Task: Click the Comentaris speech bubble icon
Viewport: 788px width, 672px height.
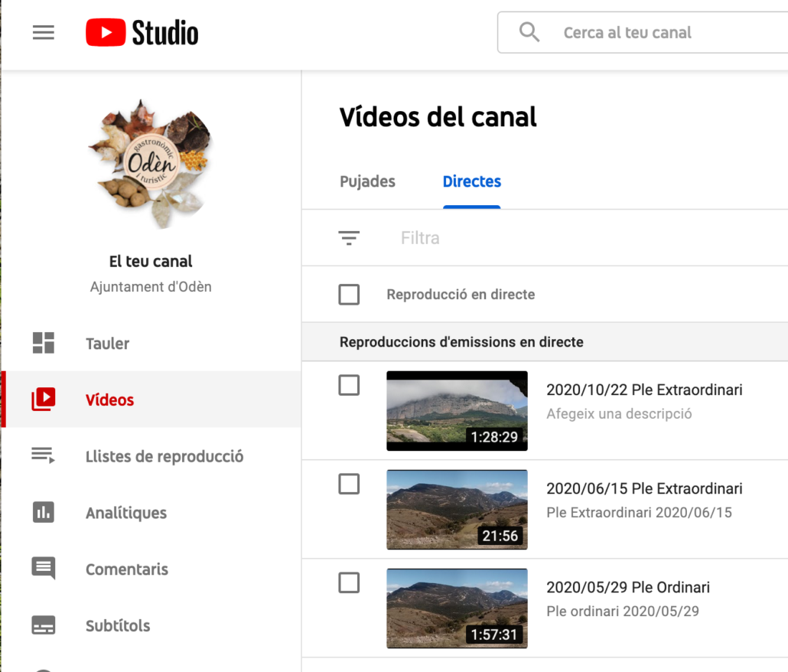Action: (x=43, y=569)
